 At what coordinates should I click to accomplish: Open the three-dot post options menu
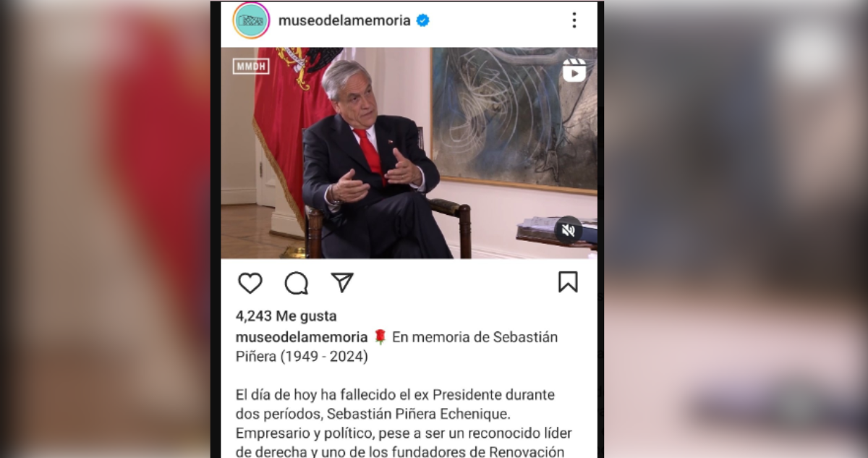pos(574,20)
